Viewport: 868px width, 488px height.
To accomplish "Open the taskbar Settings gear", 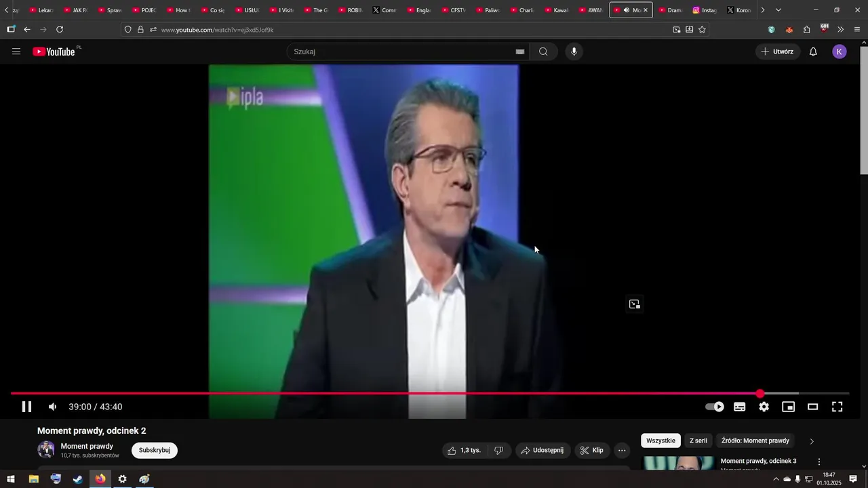I will pos(122,479).
